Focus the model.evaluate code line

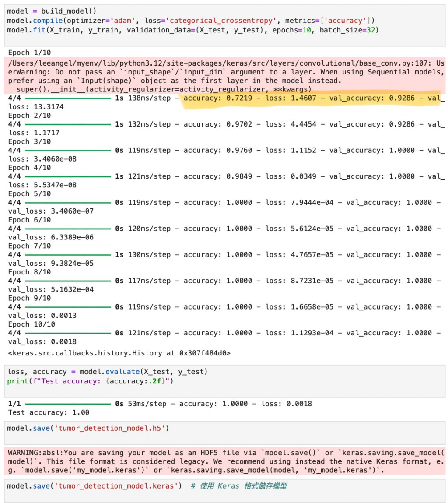(x=108, y=372)
